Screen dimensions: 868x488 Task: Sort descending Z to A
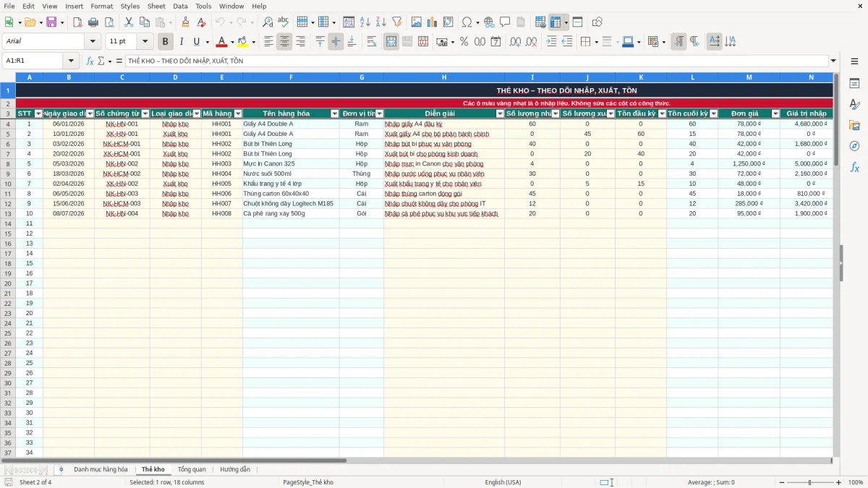coord(380,22)
